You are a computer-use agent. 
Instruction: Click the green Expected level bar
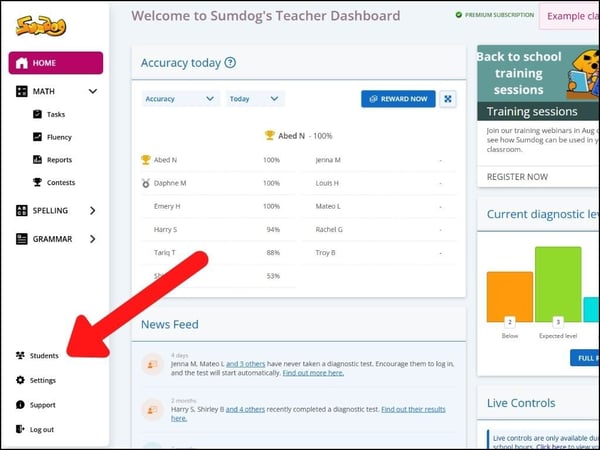[x=558, y=284]
